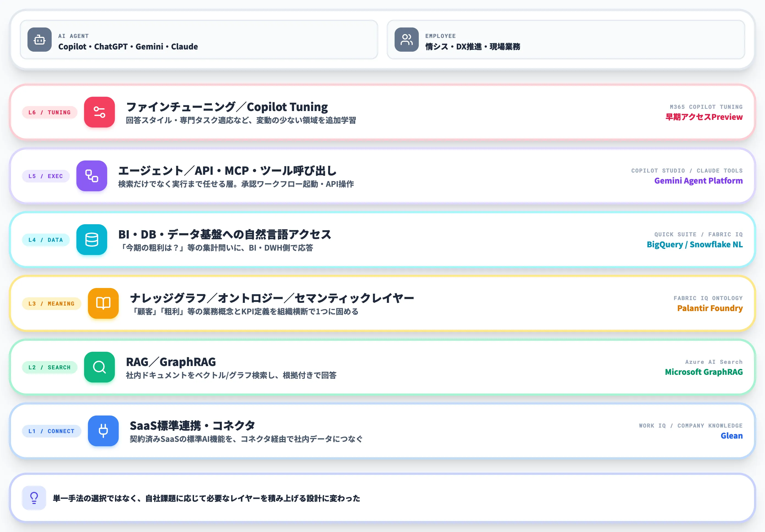
Task: Click the cyan database icon
Action: tap(92, 240)
